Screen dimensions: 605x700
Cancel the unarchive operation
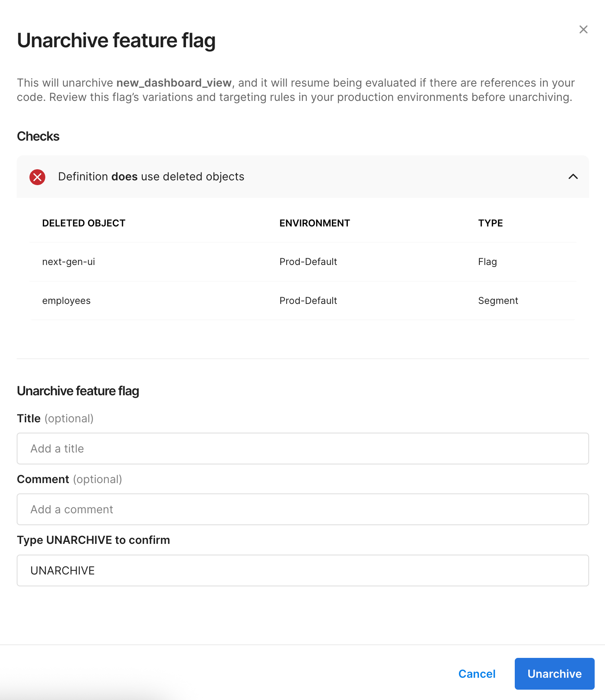pyautogui.click(x=477, y=674)
